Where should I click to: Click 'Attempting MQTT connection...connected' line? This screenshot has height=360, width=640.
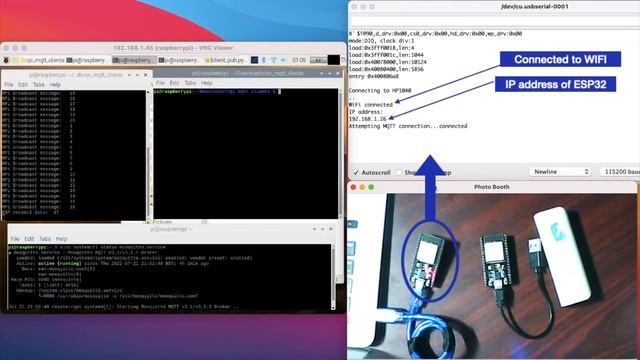[x=408, y=126]
